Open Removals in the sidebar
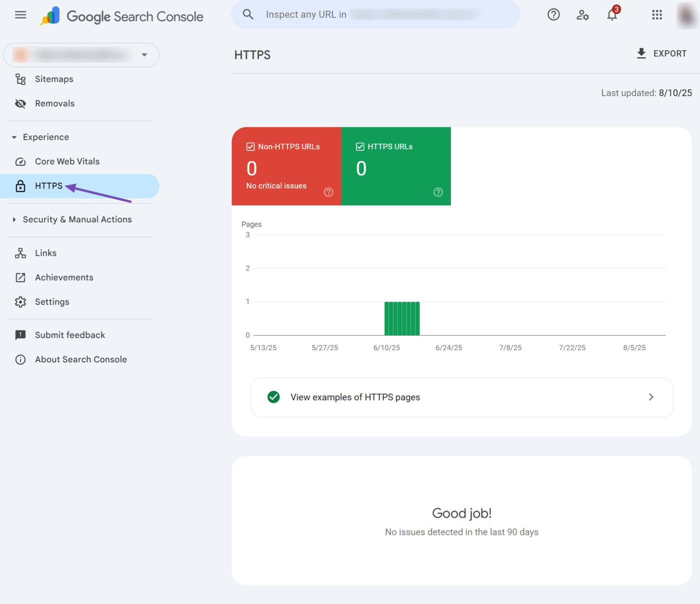 click(54, 104)
